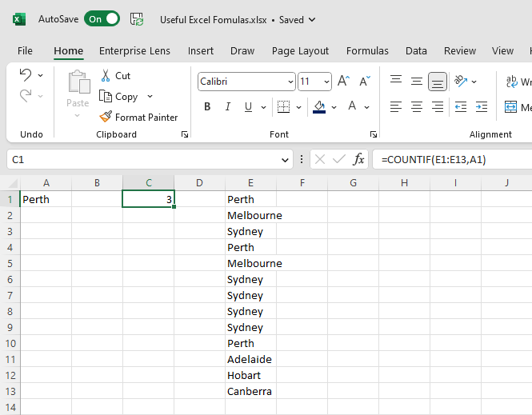Open the File menu
The image size is (532, 415).
coord(25,50)
